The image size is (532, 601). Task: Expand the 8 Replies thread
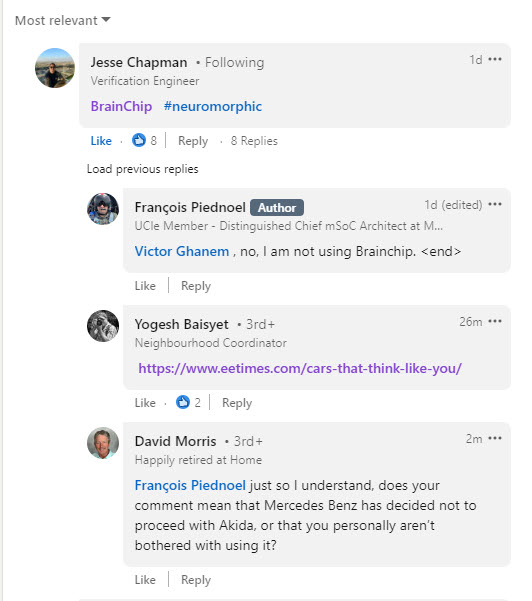click(254, 141)
